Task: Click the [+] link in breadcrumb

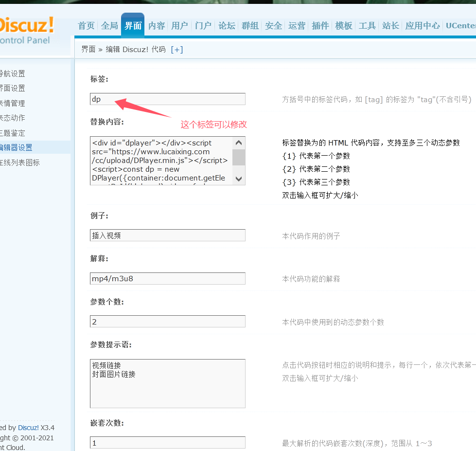Action: 176,50
